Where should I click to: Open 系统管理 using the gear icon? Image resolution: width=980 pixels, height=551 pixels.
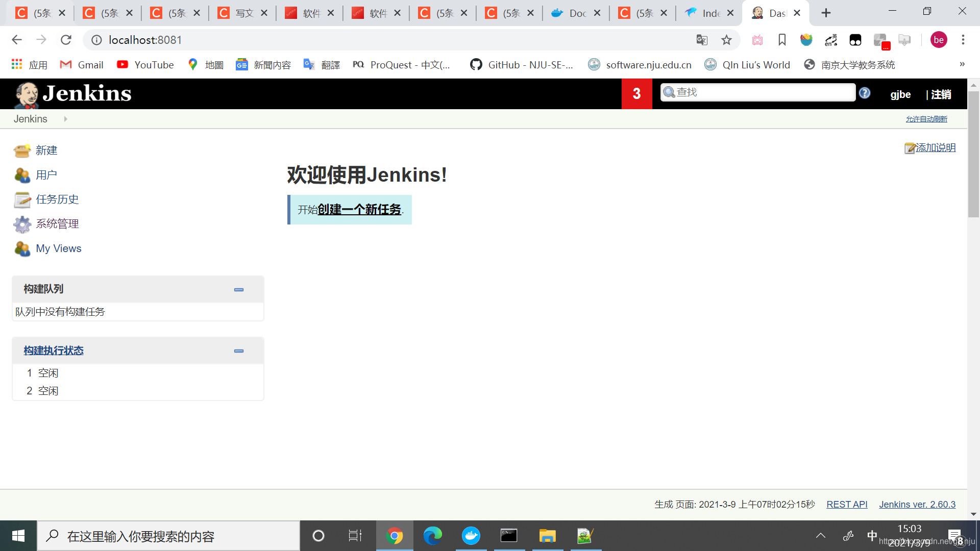(21, 224)
